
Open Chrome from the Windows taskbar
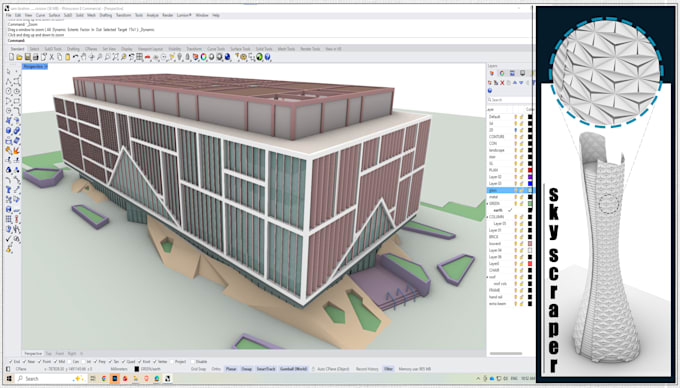coord(104,378)
